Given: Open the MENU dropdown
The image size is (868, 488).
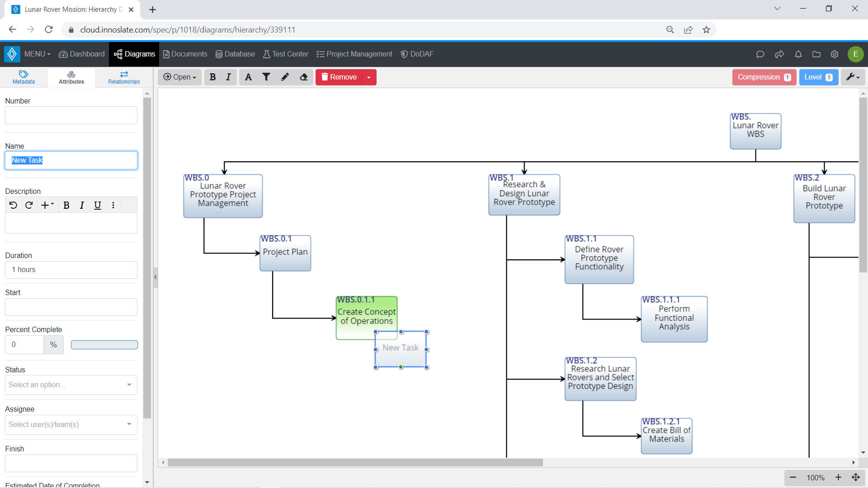Looking at the screenshot, I should pos(37,54).
